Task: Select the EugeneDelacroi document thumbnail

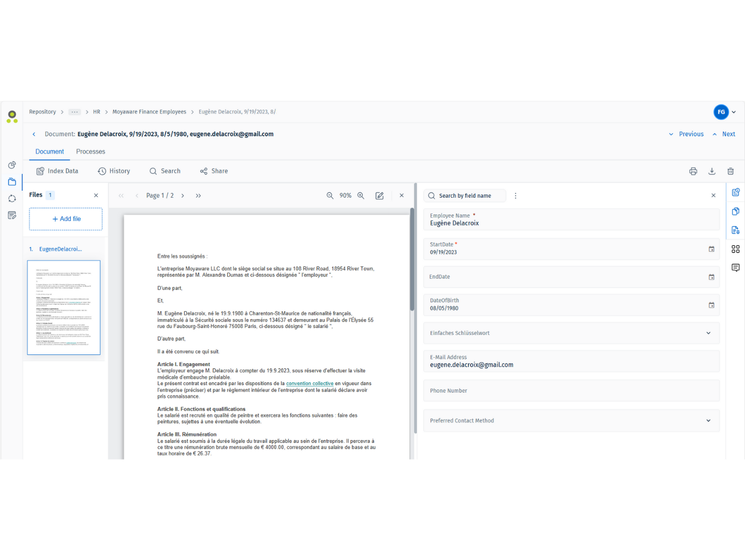Action: point(63,307)
